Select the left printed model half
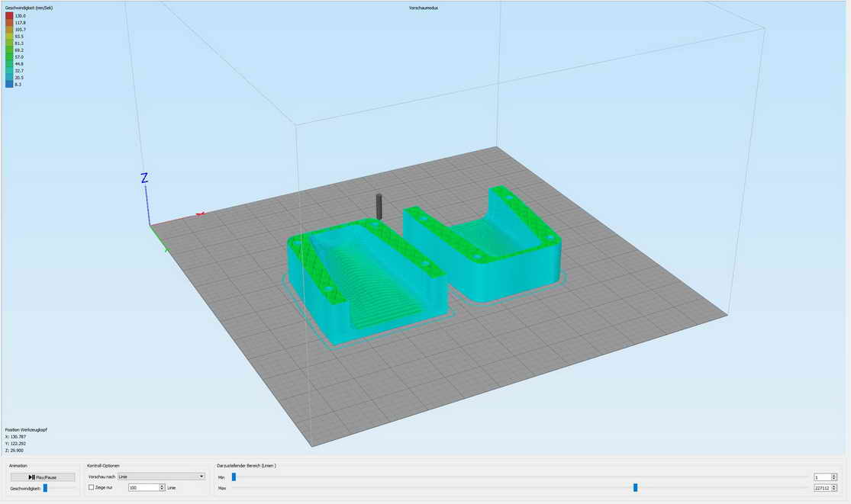 coord(365,282)
